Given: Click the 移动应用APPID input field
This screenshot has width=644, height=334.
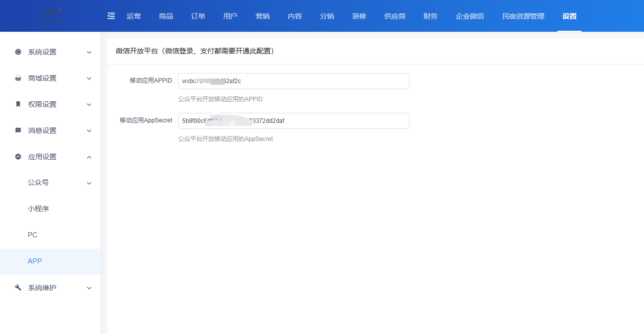Looking at the screenshot, I should [294, 81].
